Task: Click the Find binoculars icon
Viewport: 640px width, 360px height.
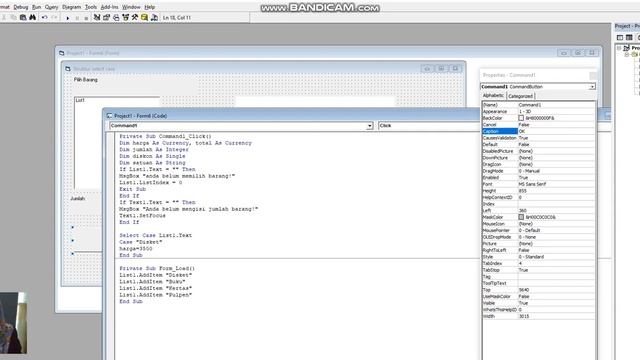Action: (x=33, y=18)
